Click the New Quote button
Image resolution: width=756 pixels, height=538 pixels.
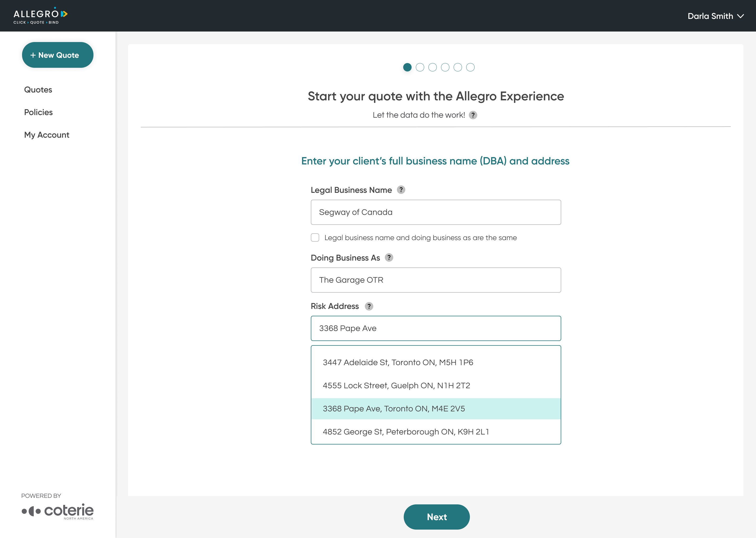[57, 55]
